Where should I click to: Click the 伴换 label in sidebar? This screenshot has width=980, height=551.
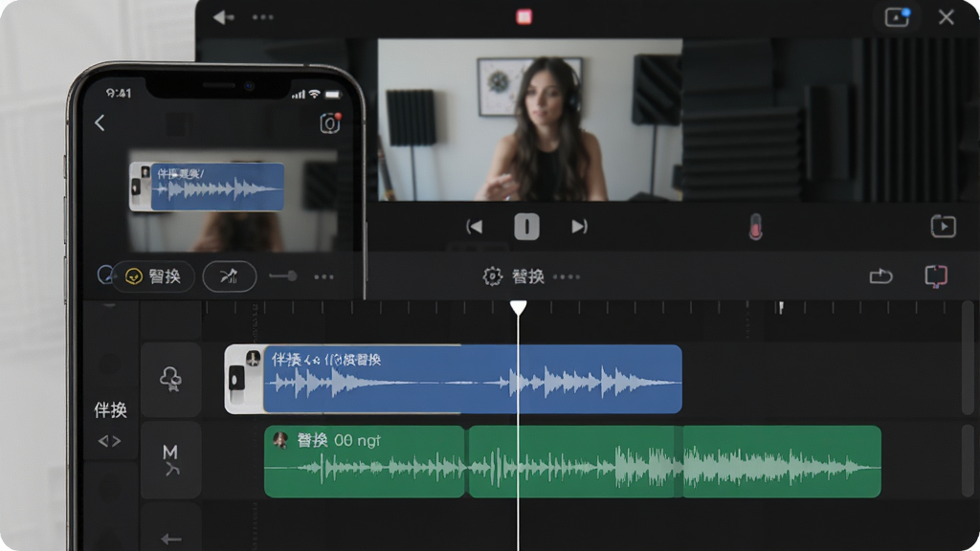pyautogui.click(x=111, y=409)
